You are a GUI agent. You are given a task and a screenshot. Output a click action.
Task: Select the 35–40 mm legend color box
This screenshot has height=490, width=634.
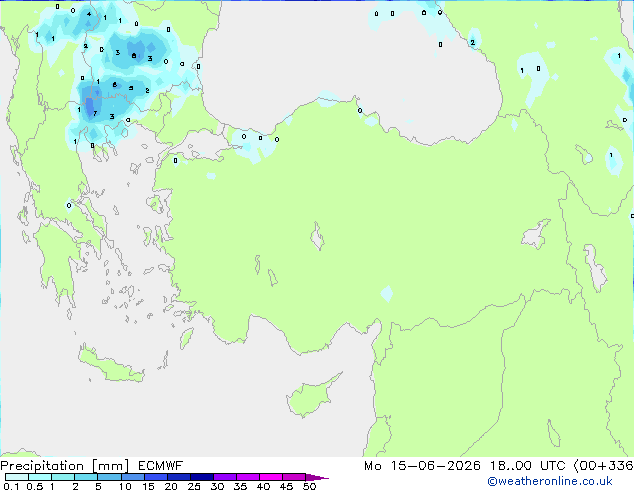[x=248, y=477]
